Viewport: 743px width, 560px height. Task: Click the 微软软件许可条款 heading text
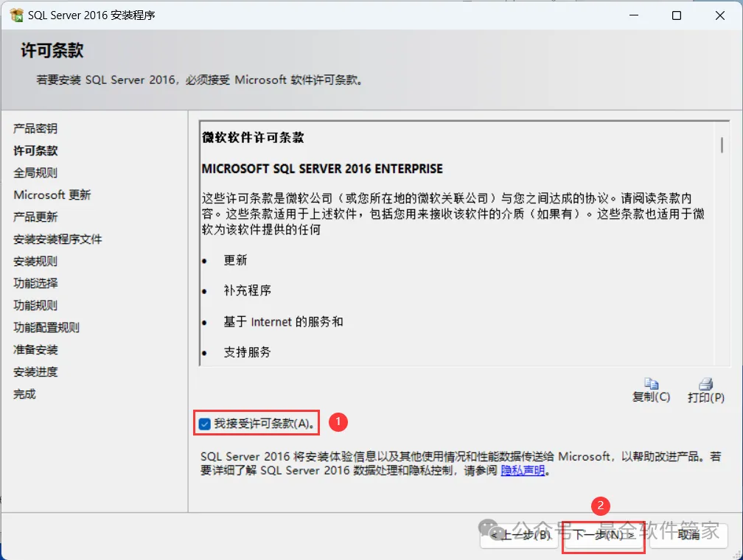click(x=253, y=138)
